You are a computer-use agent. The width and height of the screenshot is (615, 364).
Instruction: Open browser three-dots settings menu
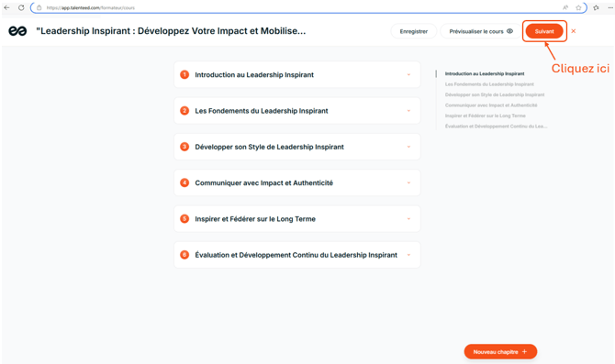(610, 7)
